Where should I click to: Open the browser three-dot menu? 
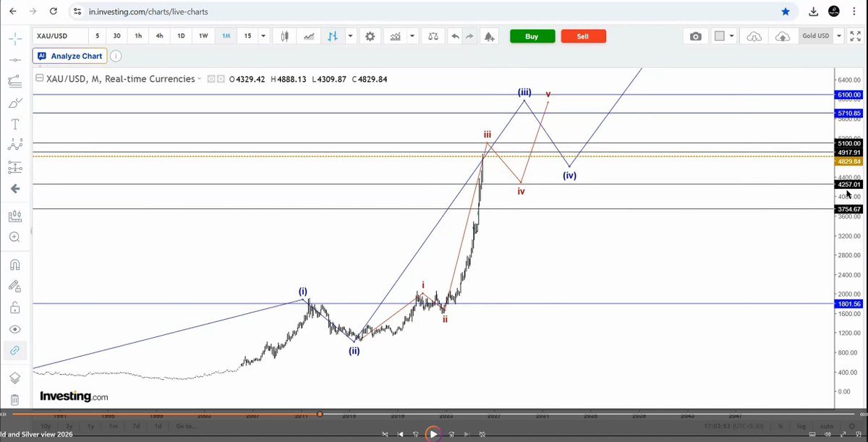[855, 12]
